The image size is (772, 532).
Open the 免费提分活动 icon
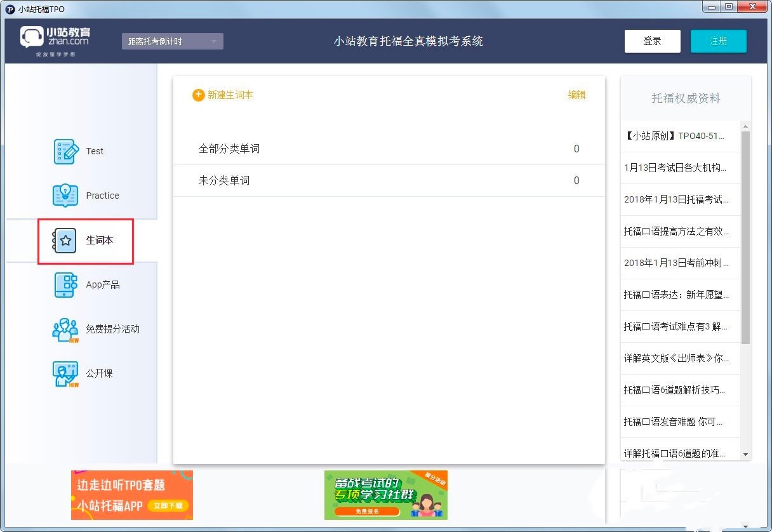click(65, 330)
